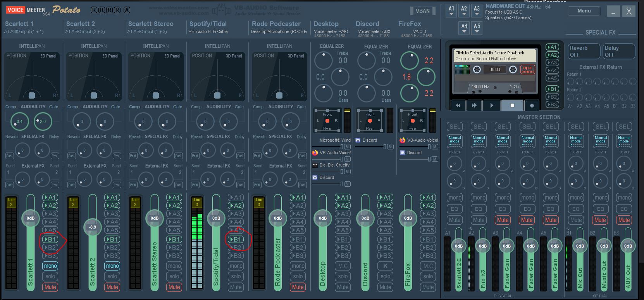
Task: Click the red input button on the cassette
Action: 527,69
